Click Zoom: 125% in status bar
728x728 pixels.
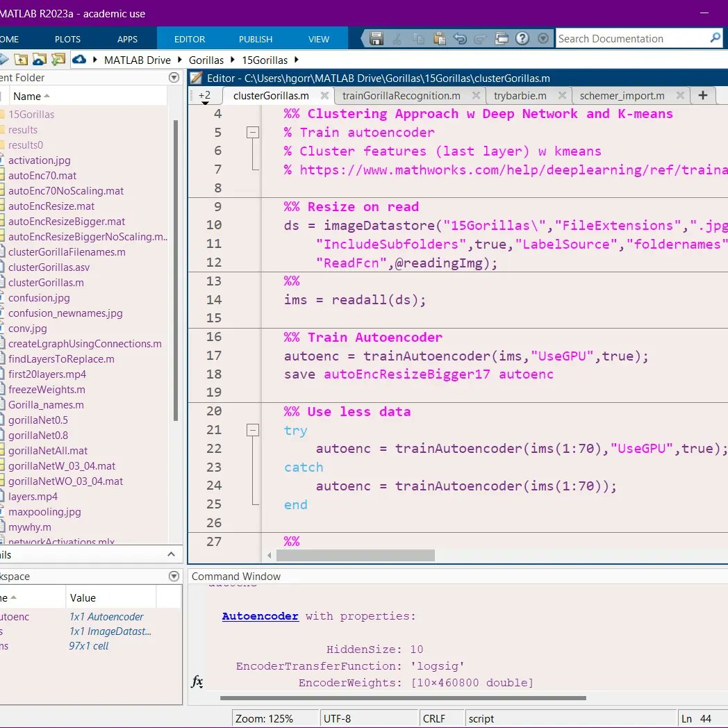pos(264,719)
